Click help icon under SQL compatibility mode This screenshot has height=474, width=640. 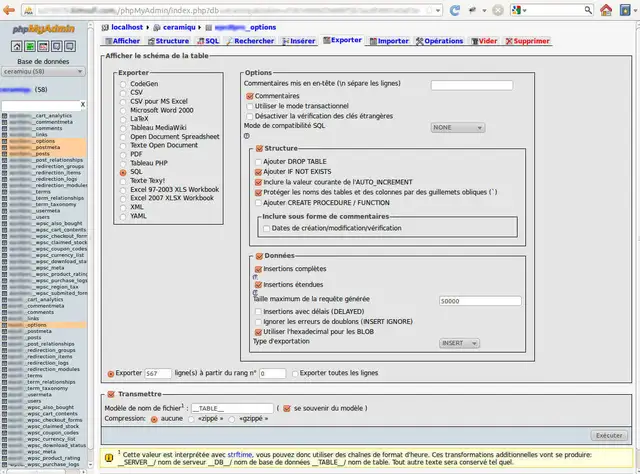[x=247, y=136]
